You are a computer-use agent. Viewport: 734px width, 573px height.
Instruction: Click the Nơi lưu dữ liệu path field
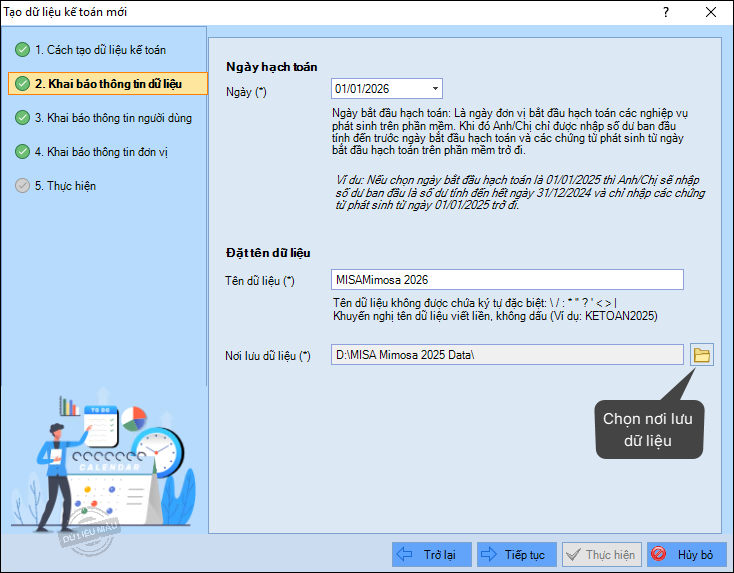coord(507,355)
